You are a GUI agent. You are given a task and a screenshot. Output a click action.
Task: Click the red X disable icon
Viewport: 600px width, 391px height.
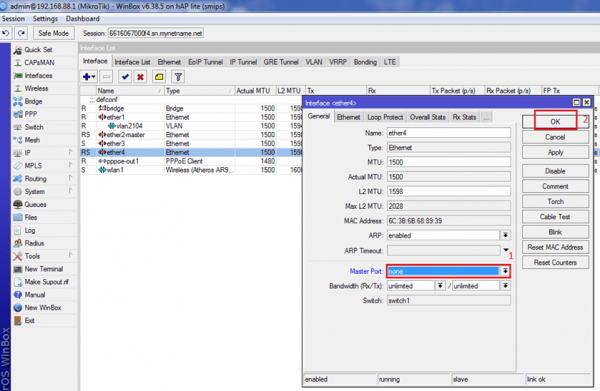pyautogui.click(x=140, y=77)
